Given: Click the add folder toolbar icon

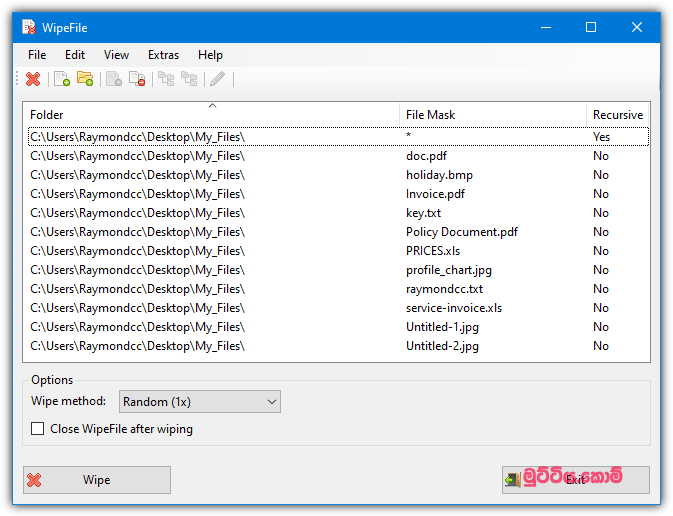Looking at the screenshot, I should tap(85, 79).
